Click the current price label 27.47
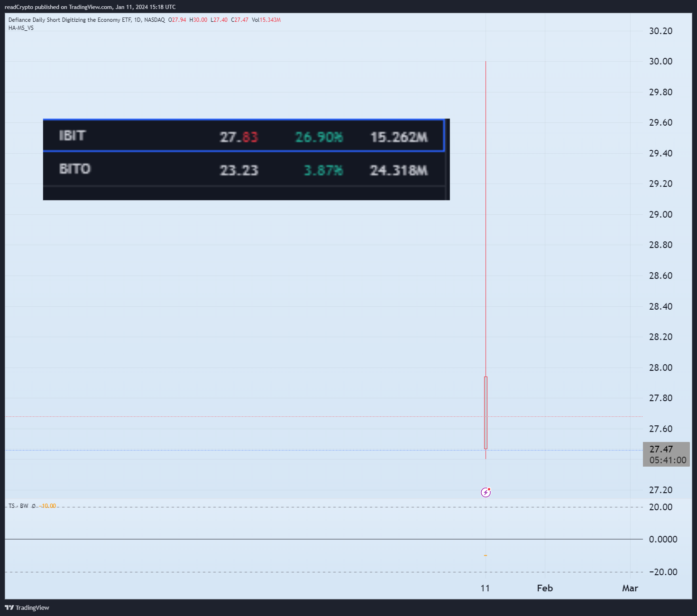697x616 pixels. [x=661, y=449]
